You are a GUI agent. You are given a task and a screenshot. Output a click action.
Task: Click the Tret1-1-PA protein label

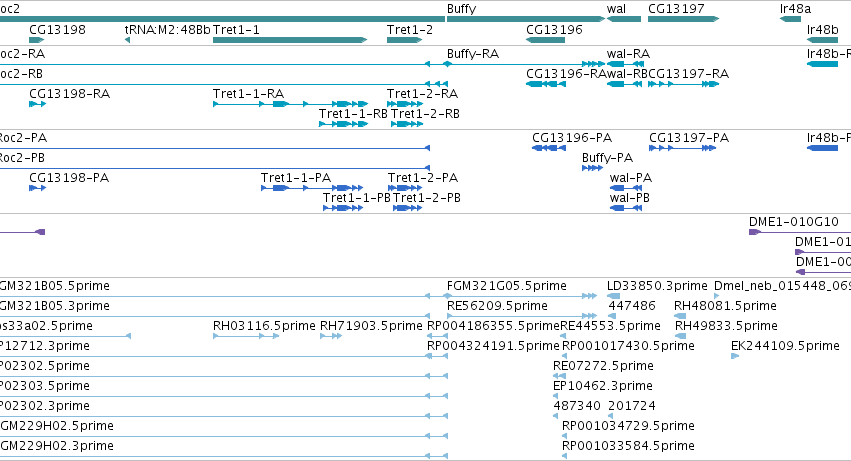click(x=296, y=178)
